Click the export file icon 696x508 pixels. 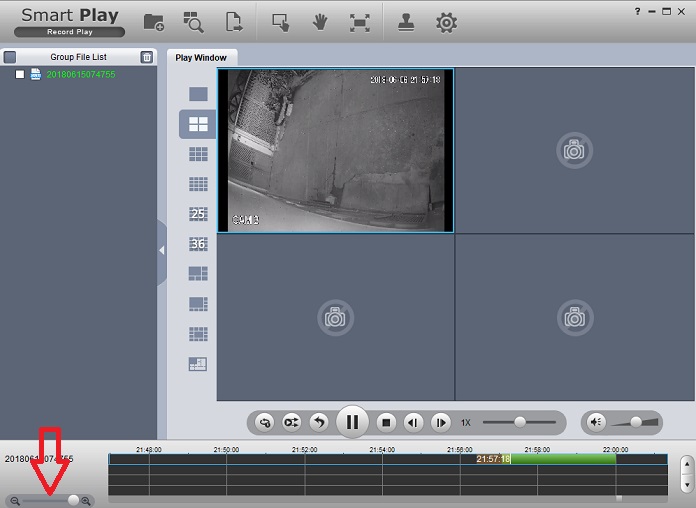tap(234, 22)
